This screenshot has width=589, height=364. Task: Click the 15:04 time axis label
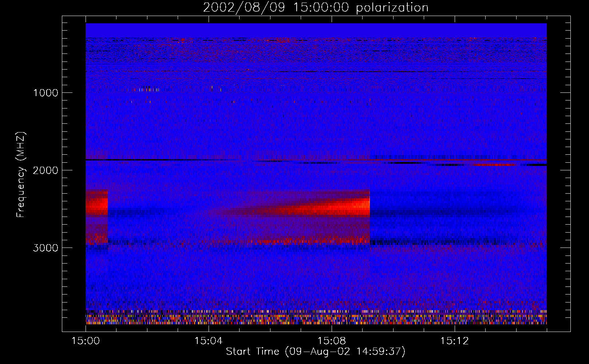pyautogui.click(x=209, y=341)
